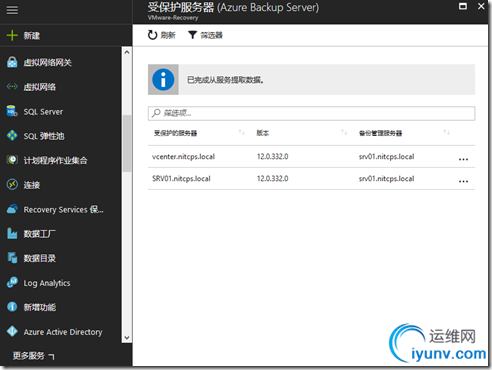Open 虚拟网络 sidebar label
492x370 pixels.
pos(40,87)
